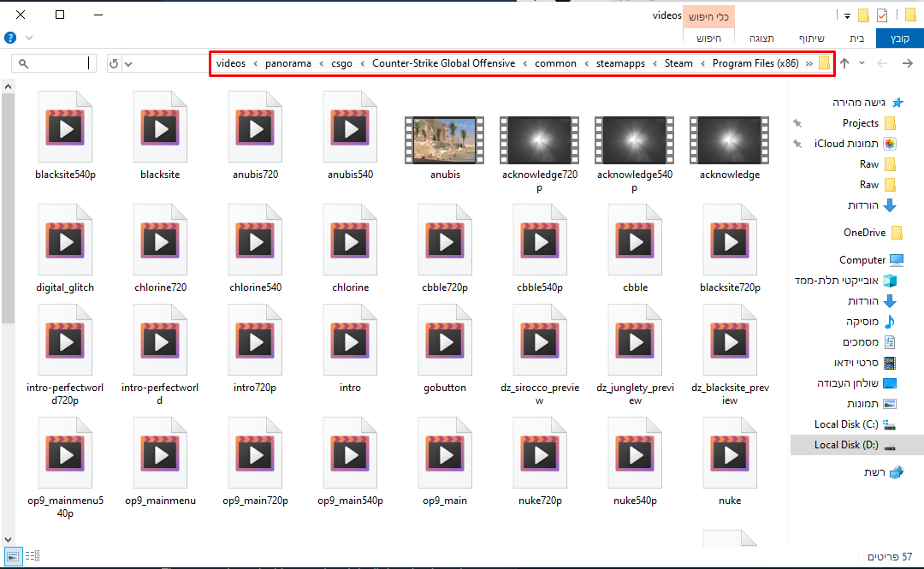The image size is (924, 569).
Task: Select the cbble540p file icon
Action: [x=540, y=240]
